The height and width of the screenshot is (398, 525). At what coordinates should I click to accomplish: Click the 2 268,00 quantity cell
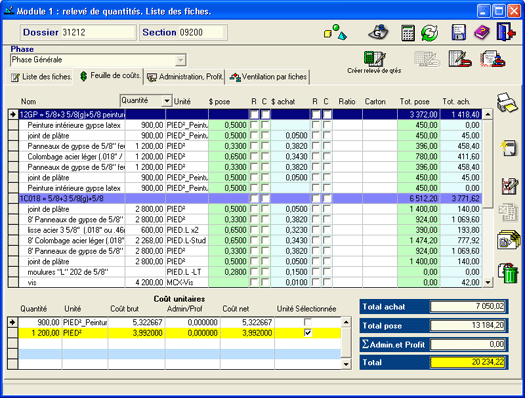coord(145,240)
